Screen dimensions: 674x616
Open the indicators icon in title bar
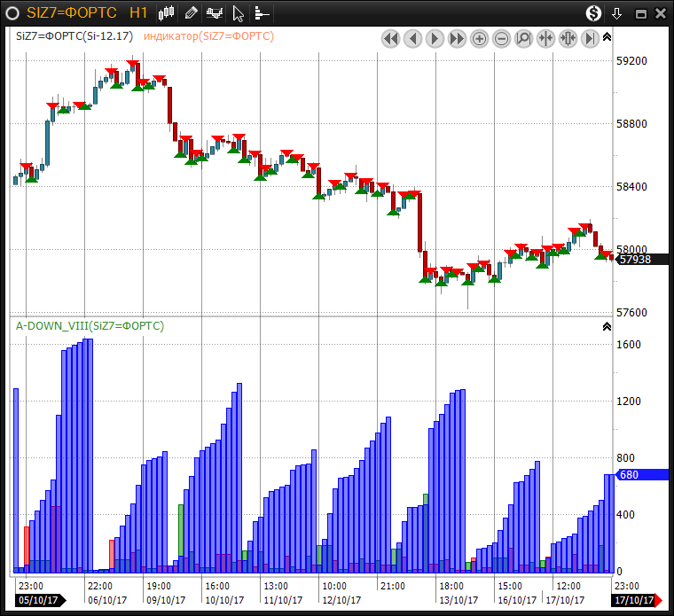click(x=214, y=12)
